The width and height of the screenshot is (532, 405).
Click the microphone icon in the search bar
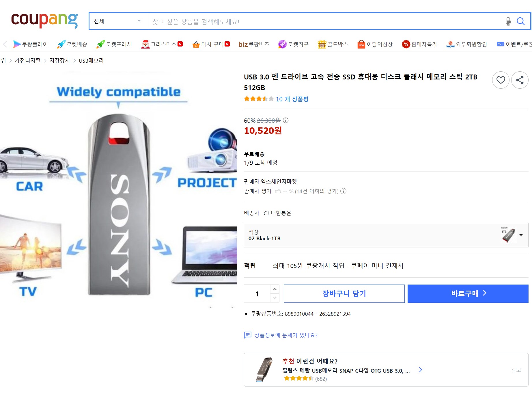[507, 21]
